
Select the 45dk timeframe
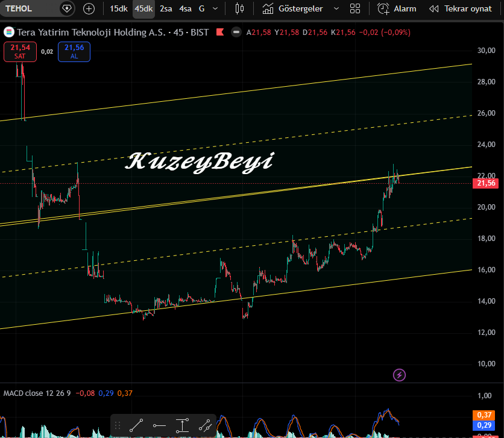tap(143, 8)
